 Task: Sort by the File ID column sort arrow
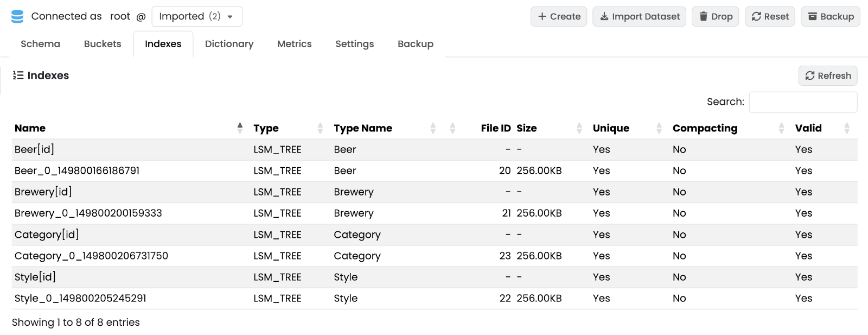[452, 128]
